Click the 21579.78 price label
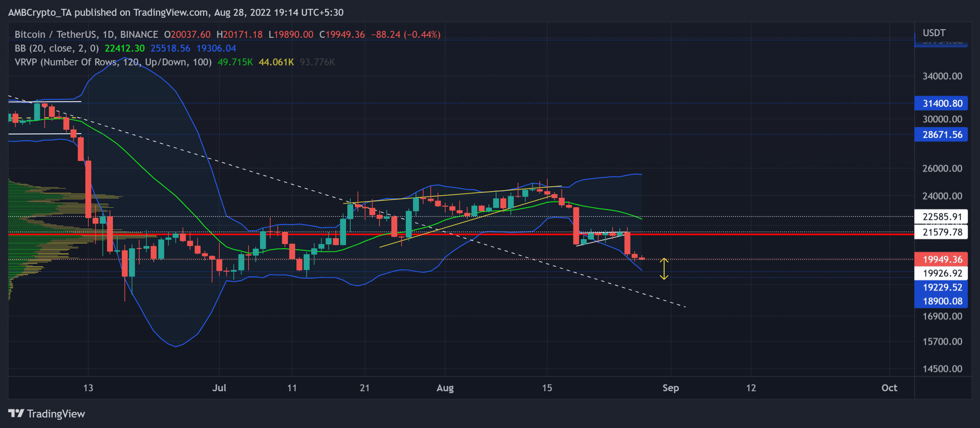The image size is (980, 428). [x=941, y=232]
